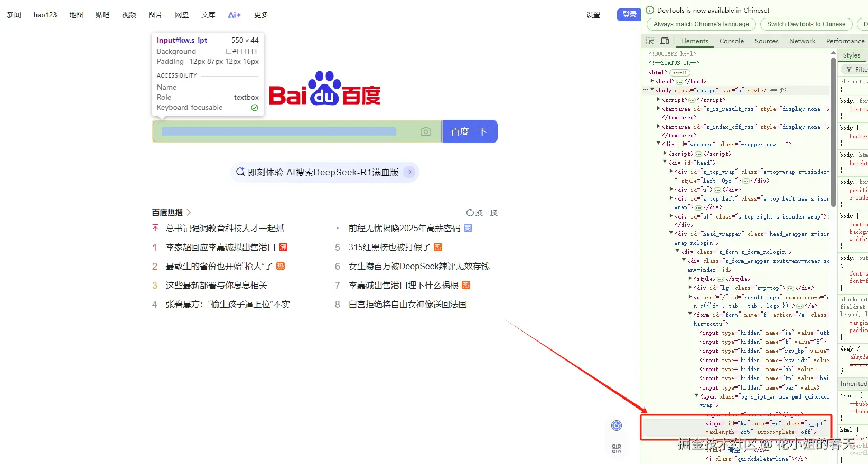Click Switch DevTools to Chinese button

click(806, 24)
